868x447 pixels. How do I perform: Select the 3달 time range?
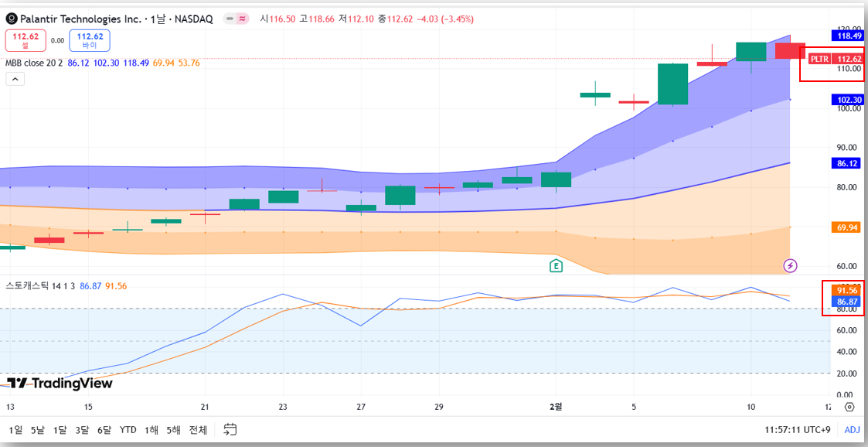pyautogui.click(x=82, y=430)
